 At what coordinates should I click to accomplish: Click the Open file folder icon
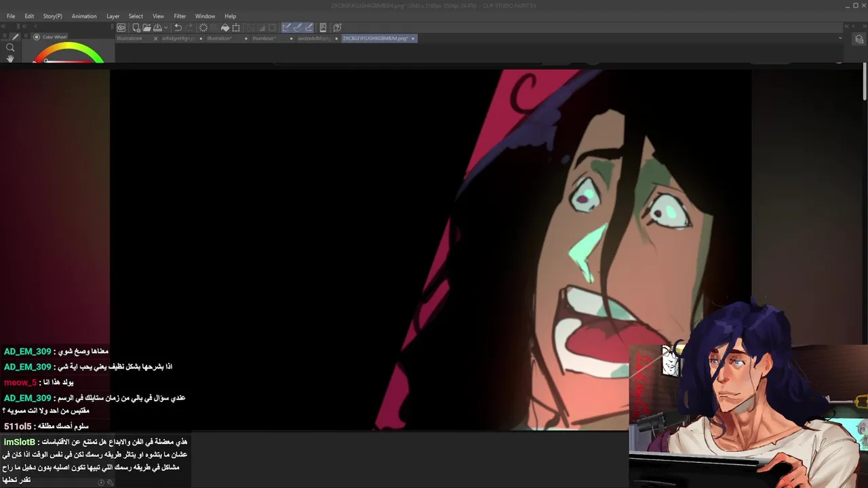[147, 28]
